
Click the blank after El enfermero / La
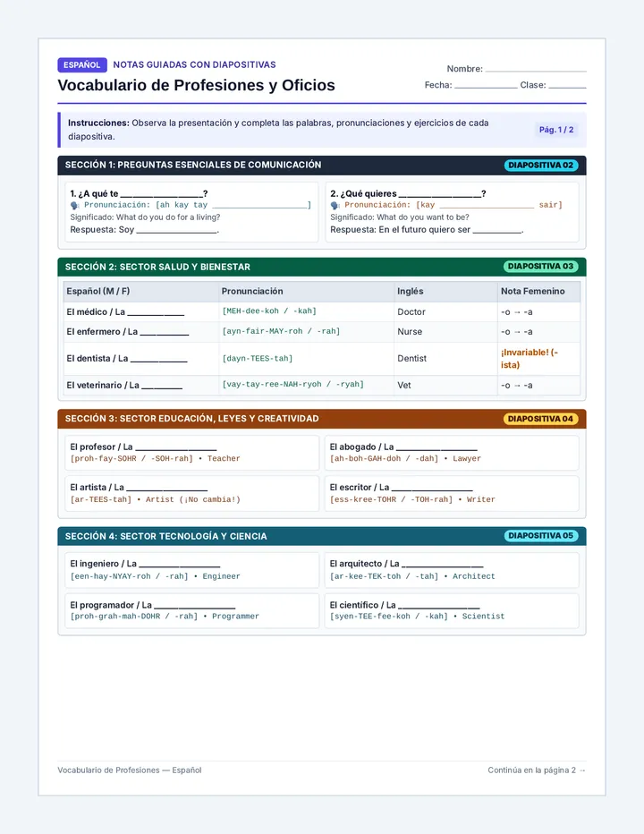[165, 333]
